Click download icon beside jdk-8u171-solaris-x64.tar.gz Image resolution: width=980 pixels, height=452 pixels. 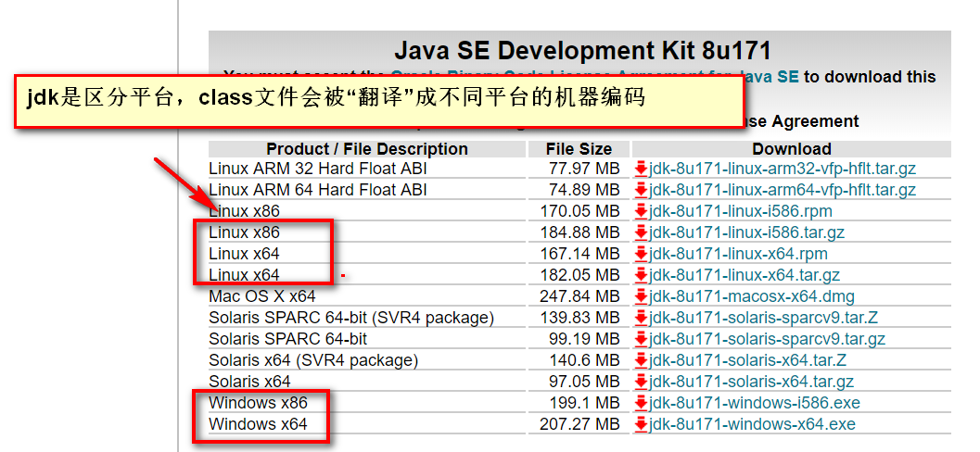click(x=641, y=382)
